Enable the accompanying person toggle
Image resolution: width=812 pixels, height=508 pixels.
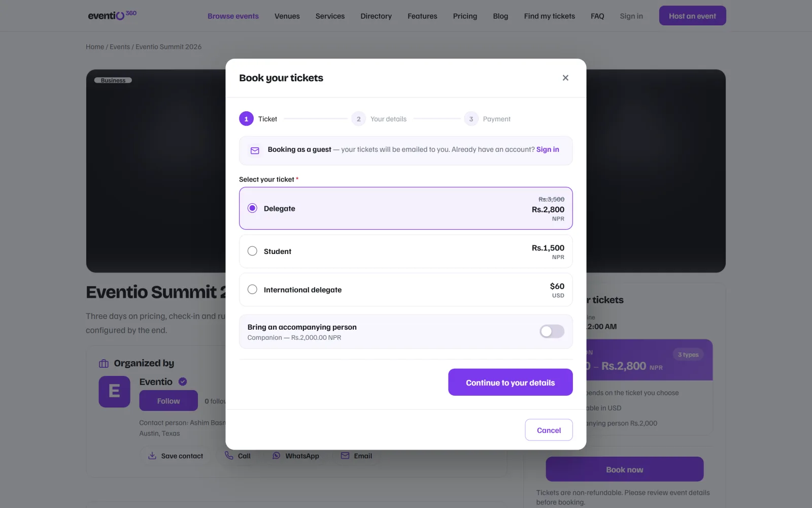(552, 331)
